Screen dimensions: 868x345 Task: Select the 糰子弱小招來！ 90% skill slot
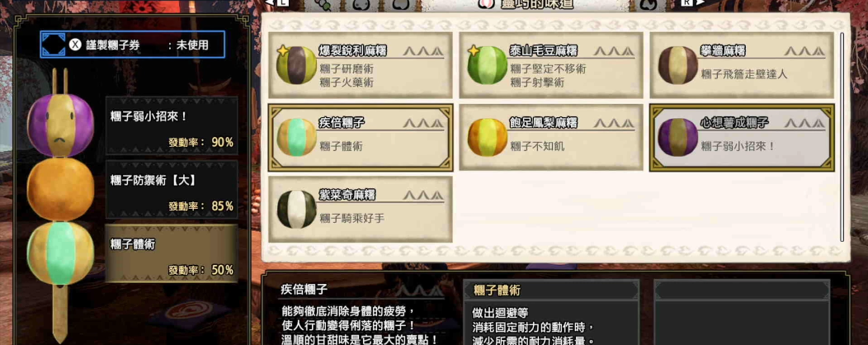172,125
